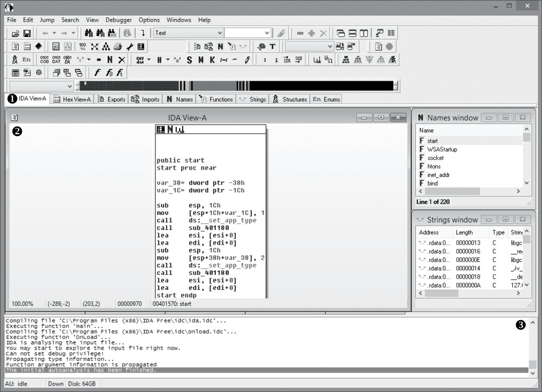
Task: Click the cascade windows icon
Action: (x=340, y=33)
